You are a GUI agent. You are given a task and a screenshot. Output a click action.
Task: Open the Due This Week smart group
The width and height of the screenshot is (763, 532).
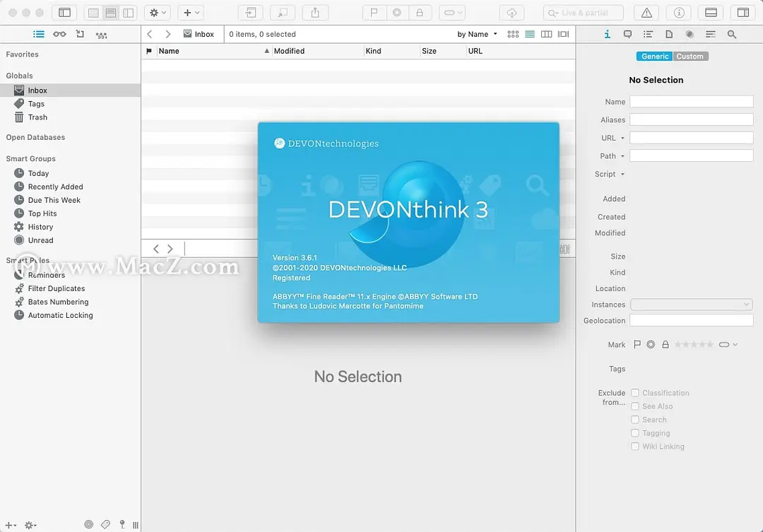click(70, 200)
